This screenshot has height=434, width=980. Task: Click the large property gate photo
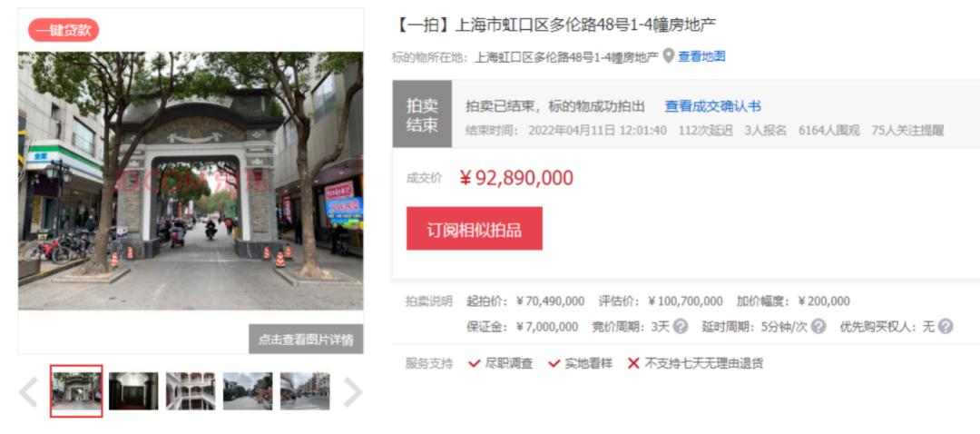click(191, 181)
